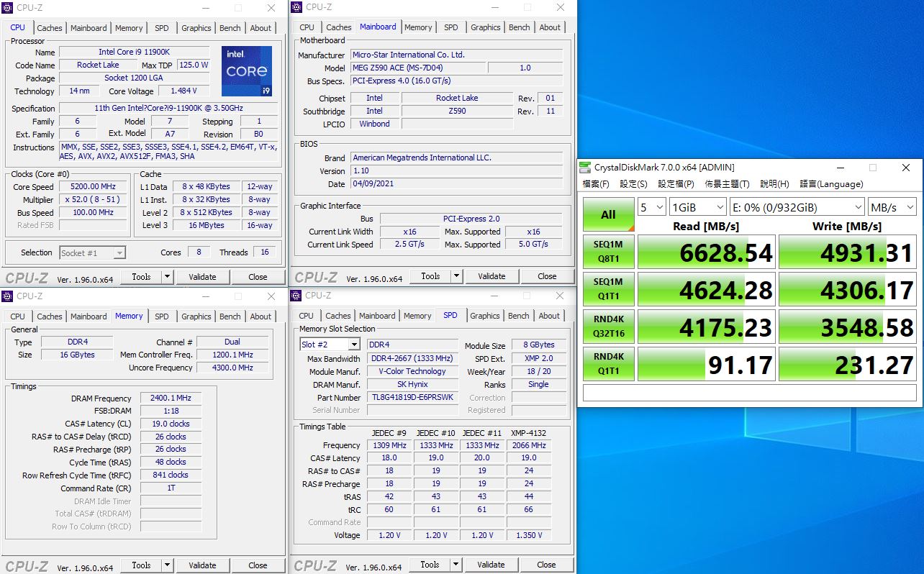The width and height of the screenshot is (924, 574).
Task: Switch to Memory tab in the CPU-Z SPD window
Action: tap(417, 316)
